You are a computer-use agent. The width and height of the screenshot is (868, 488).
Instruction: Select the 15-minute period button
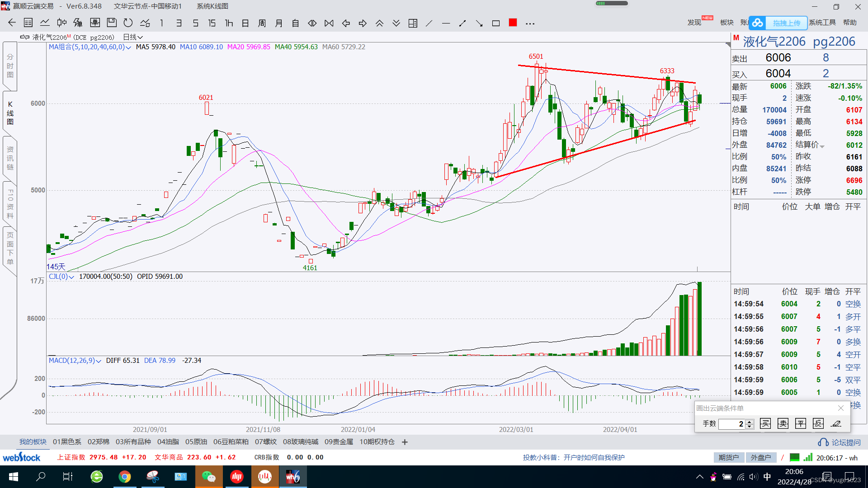point(212,23)
